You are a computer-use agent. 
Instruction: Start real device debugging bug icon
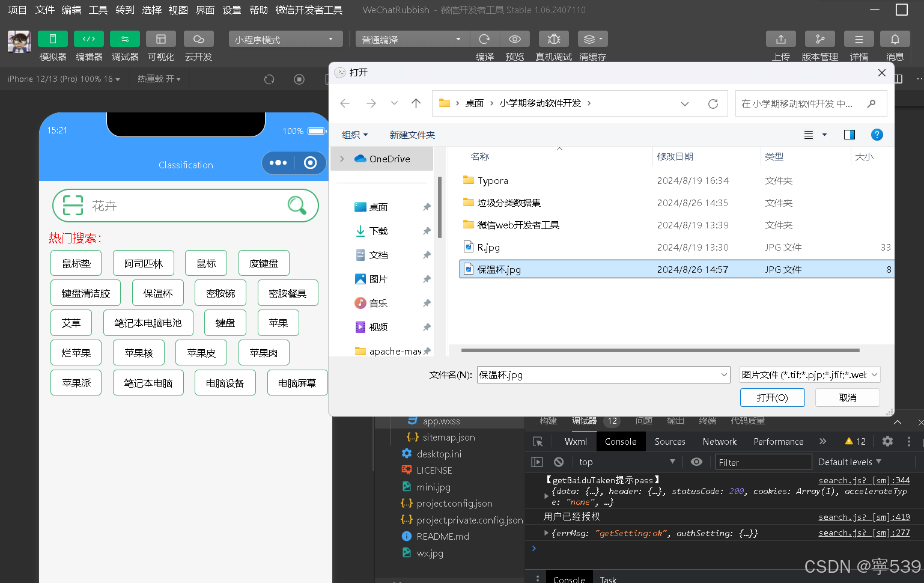point(554,39)
